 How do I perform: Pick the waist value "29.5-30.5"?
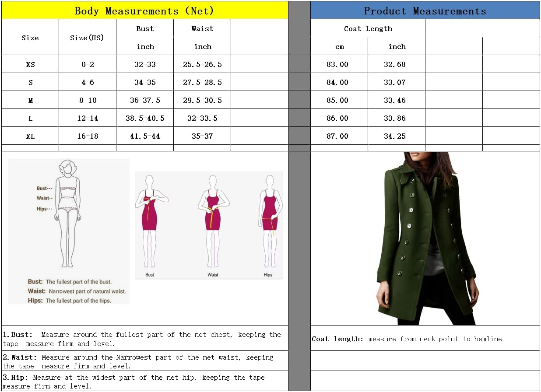(x=202, y=100)
